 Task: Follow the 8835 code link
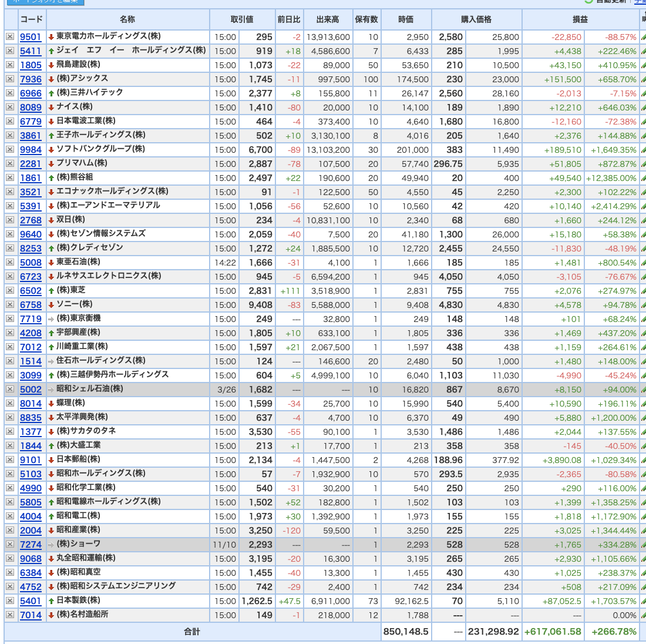click(31, 418)
